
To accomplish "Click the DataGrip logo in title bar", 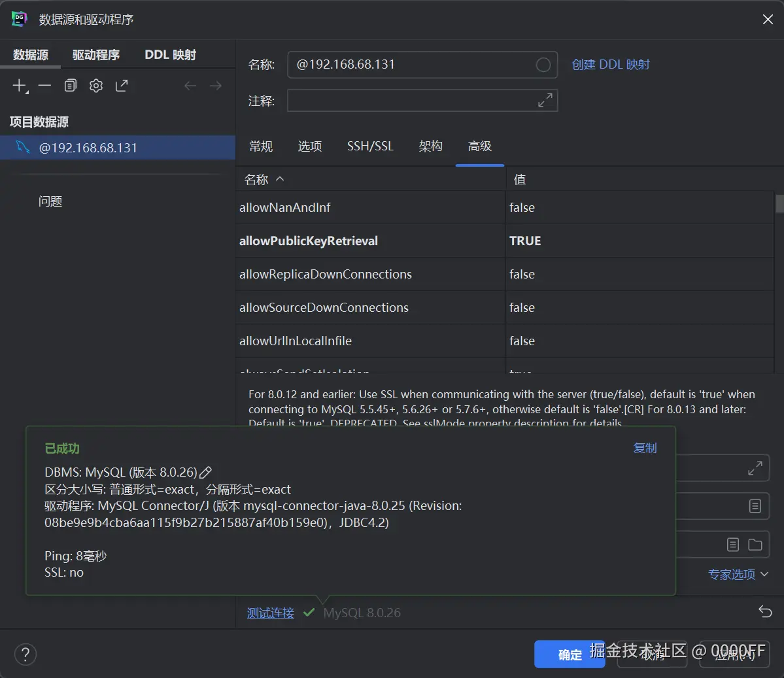I will pos(19,19).
